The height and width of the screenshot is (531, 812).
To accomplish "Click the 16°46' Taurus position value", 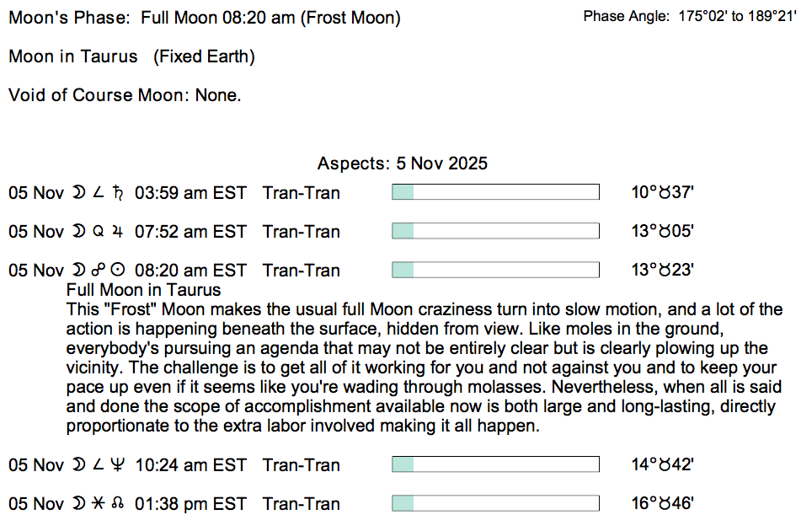I will click(662, 504).
